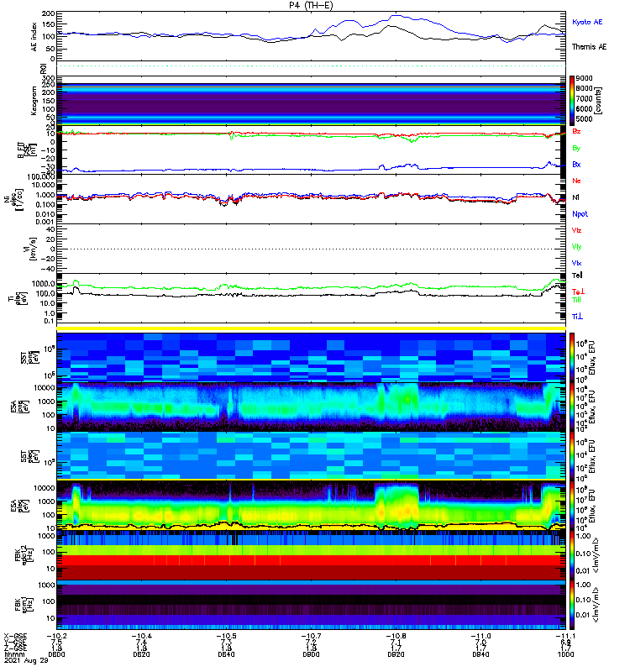Click the green Viy legend label
The image size is (630, 672).
[x=576, y=247]
